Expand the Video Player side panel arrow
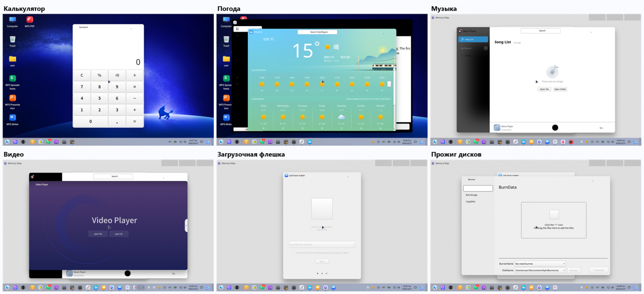This screenshot has height=294, width=644. (x=186, y=225)
